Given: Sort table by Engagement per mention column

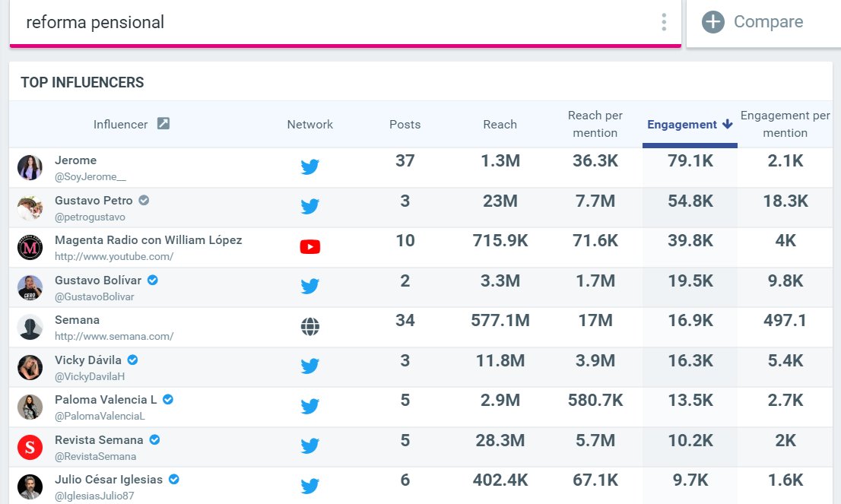Looking at the screenshot, I should click(785, 124).
